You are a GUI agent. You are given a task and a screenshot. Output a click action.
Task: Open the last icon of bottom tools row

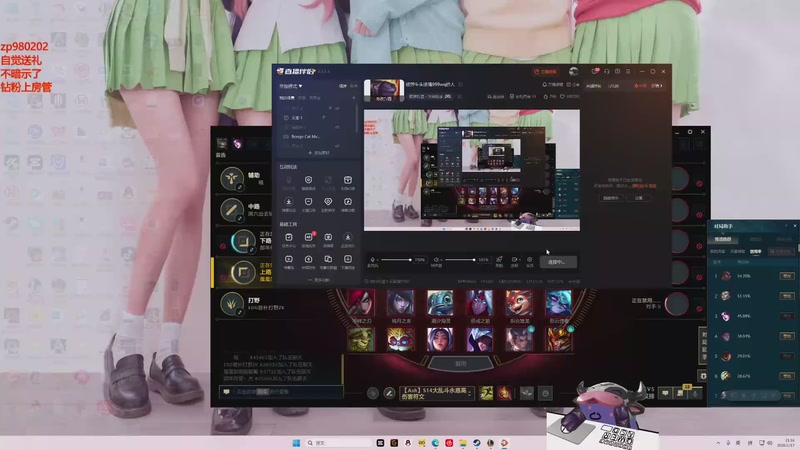point(347,259)
